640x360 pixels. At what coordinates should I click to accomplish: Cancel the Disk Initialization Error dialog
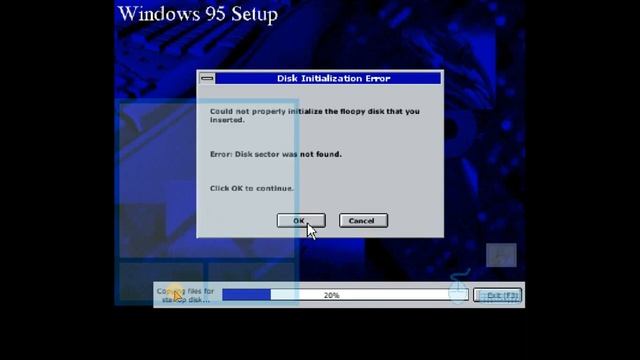[x=363, y=221]
